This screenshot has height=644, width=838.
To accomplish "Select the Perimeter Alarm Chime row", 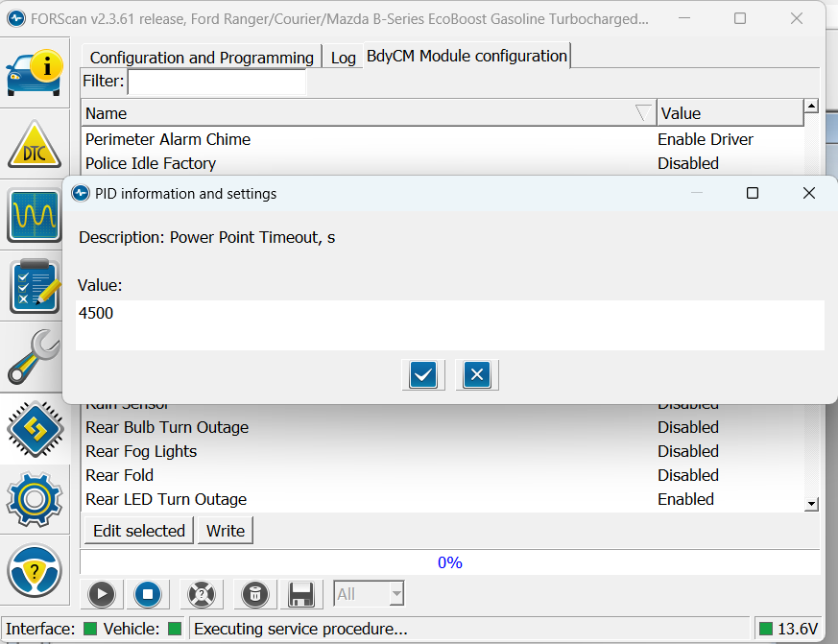I will tap(443, 139).
